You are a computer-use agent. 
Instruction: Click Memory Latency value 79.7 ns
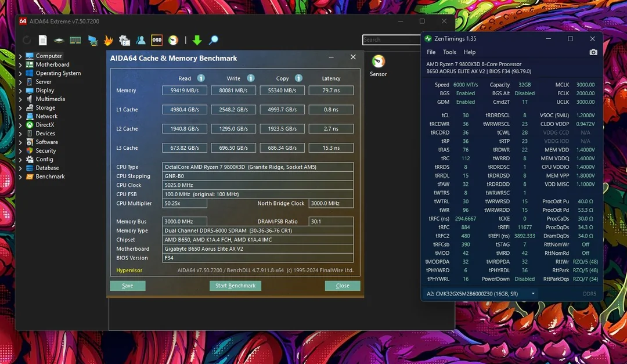tap(331, 91)
